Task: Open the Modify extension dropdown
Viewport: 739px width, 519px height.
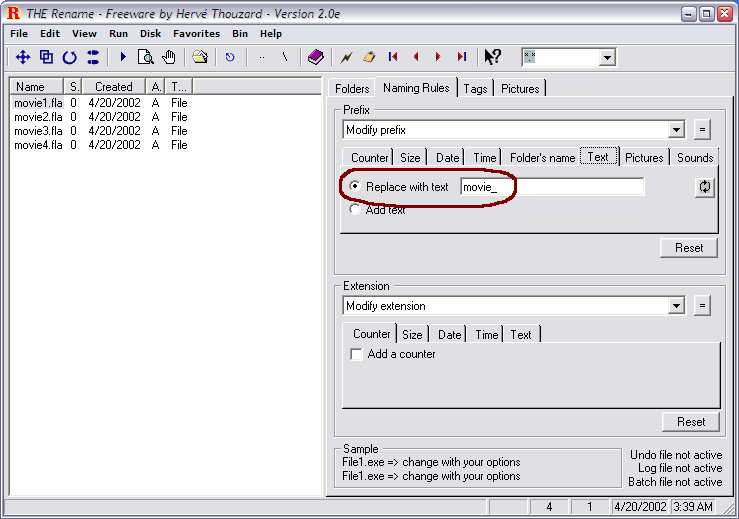Action: 676,305
